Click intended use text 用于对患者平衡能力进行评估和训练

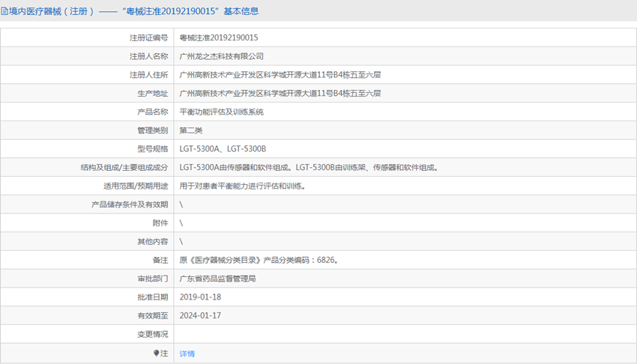point(243,186)
